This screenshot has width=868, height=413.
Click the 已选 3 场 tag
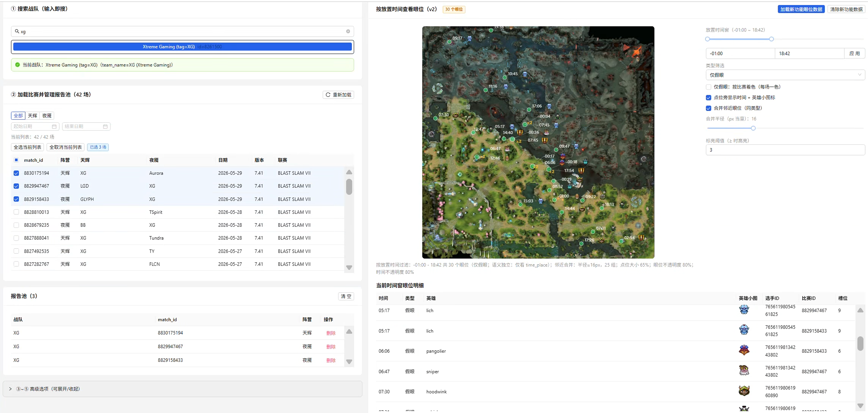[98, 147]
